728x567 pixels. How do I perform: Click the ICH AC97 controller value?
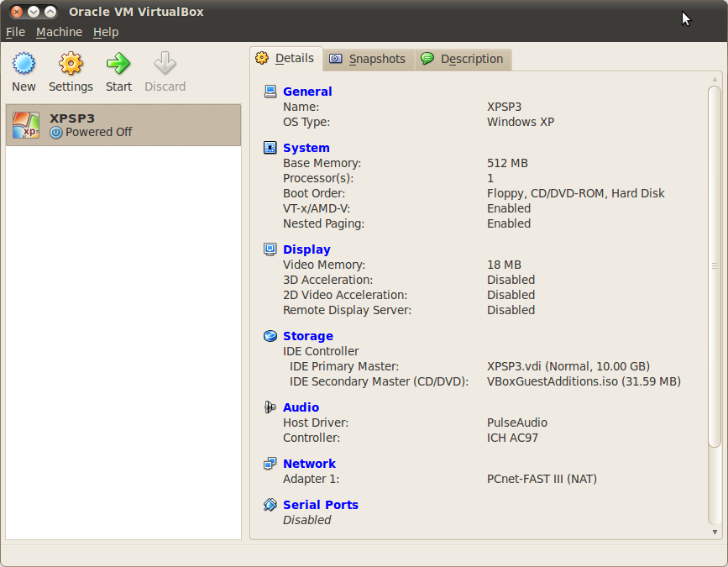point(512,438)
